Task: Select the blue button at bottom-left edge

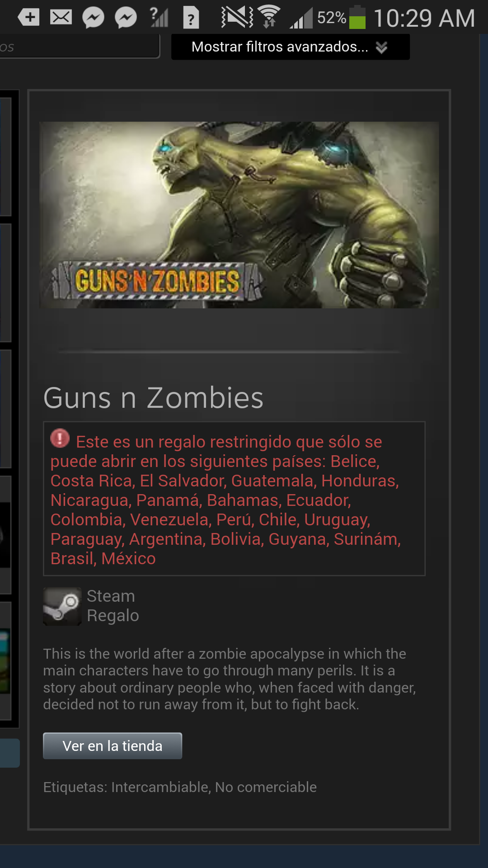Action: 10,753
